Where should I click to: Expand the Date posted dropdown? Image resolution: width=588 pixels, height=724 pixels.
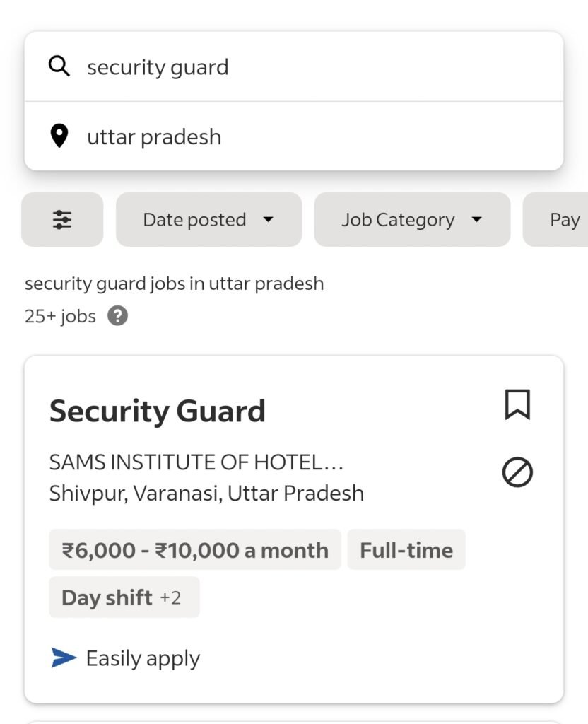(208, 220)
